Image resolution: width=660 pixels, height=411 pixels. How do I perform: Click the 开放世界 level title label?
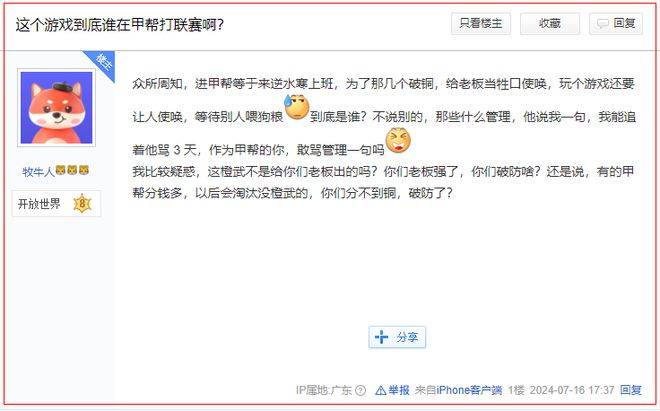pos(39,204)
